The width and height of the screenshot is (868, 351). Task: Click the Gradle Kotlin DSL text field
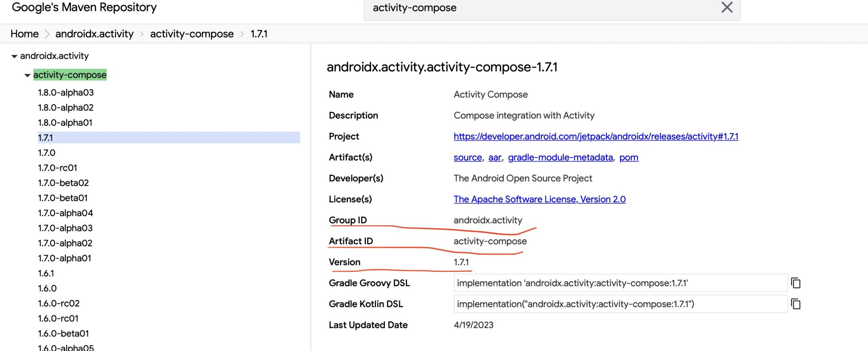pos(620,304)
